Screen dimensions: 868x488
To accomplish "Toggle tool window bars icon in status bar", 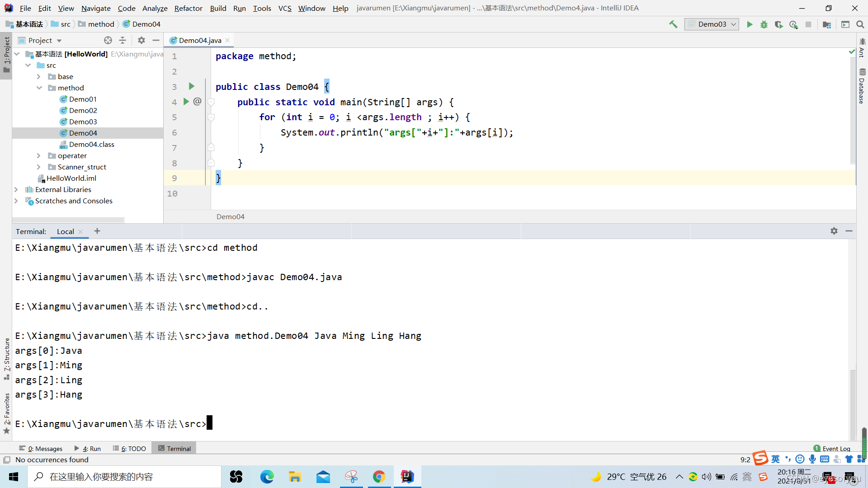I will point(6,460).
